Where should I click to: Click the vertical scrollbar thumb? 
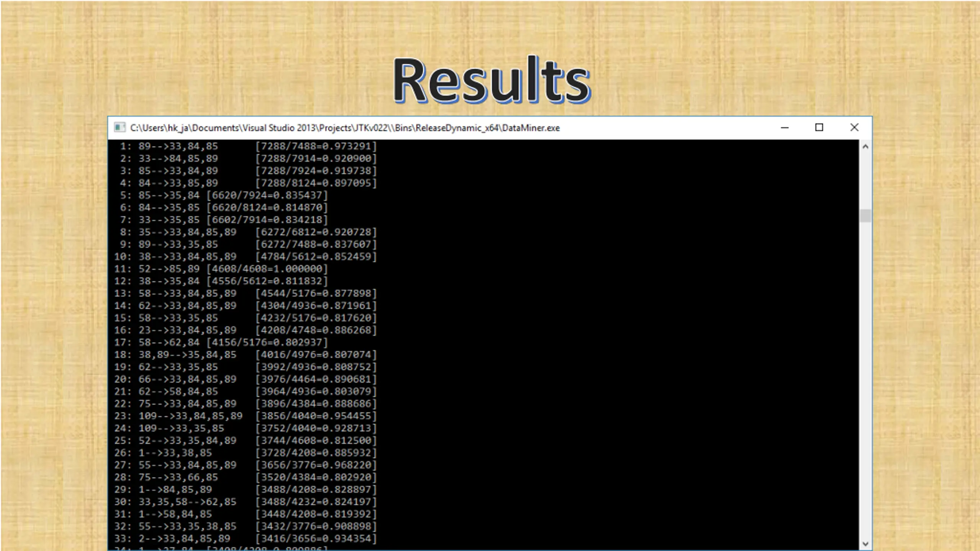(865, 215)
